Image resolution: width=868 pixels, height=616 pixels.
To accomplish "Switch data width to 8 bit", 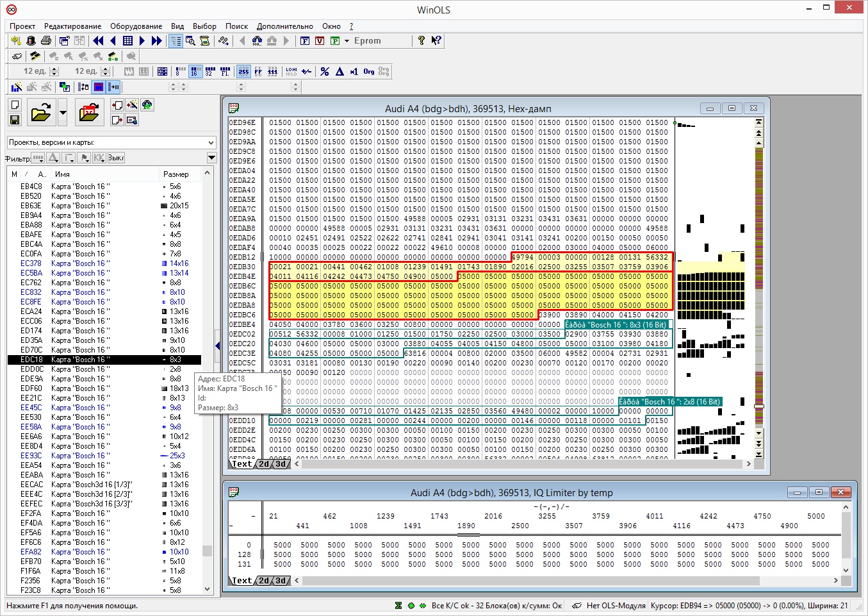I will coord(180,71).
